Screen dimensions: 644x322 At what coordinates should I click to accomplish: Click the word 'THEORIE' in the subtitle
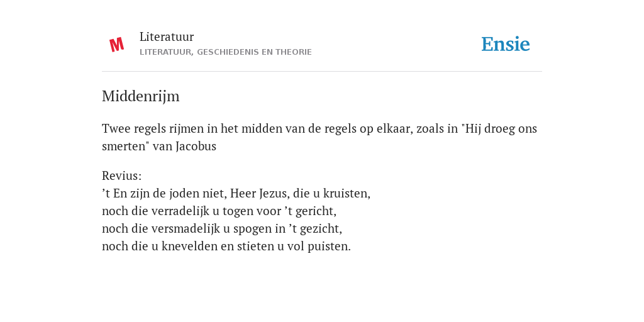coord(293,52)
